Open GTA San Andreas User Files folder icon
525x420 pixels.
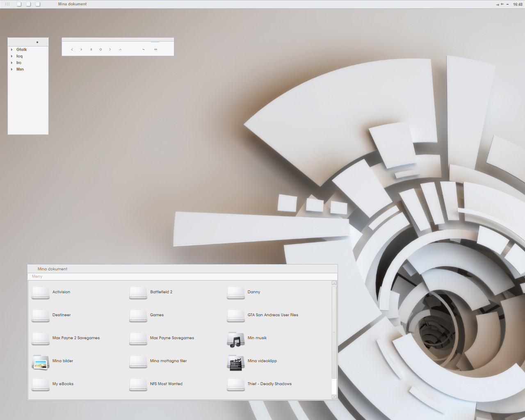coord(236,315)
